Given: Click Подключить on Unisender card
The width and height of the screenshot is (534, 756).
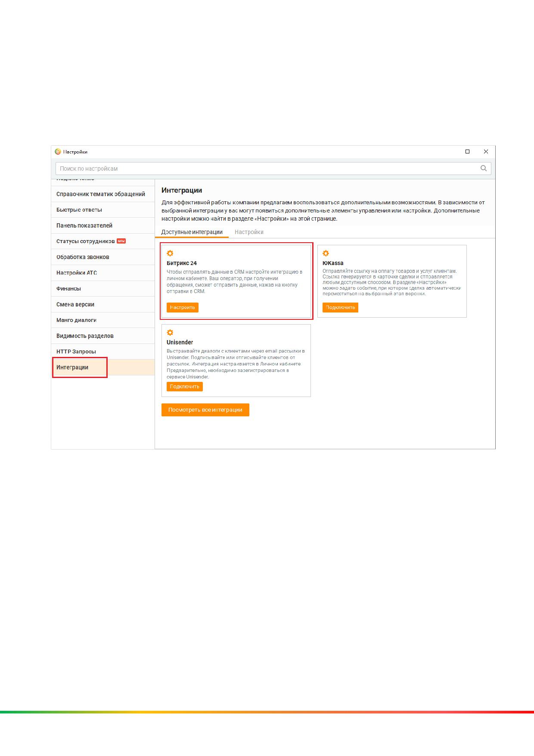Looking at the screenshot, I should pyautogui.click(x=184, y=387).
